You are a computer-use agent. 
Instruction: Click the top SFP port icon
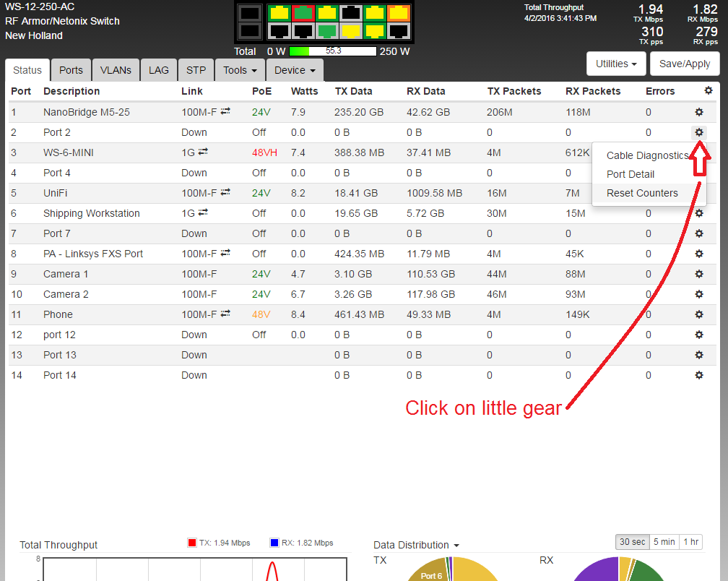tap(249, 13)
